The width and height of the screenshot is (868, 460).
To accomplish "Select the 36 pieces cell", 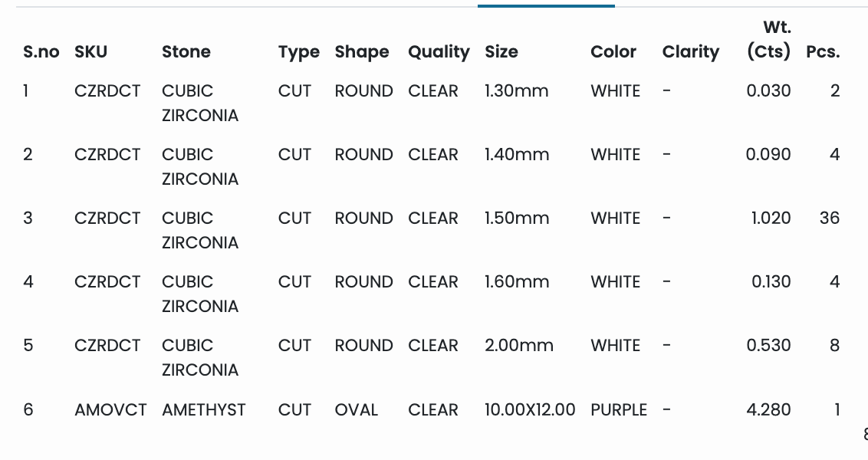I will [829, 218].
